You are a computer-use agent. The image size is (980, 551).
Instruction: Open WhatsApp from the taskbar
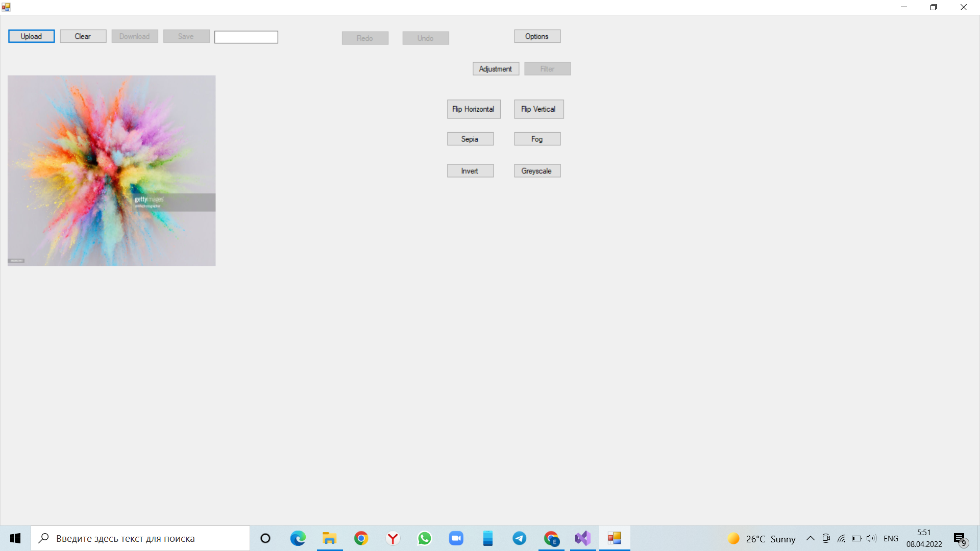(x=425, y=538)
